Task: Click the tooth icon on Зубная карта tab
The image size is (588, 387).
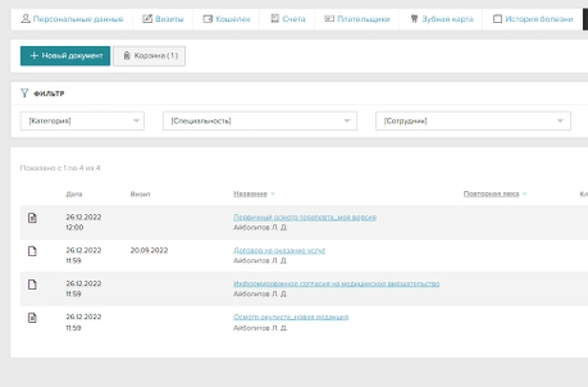Action: tap(413, 19)
